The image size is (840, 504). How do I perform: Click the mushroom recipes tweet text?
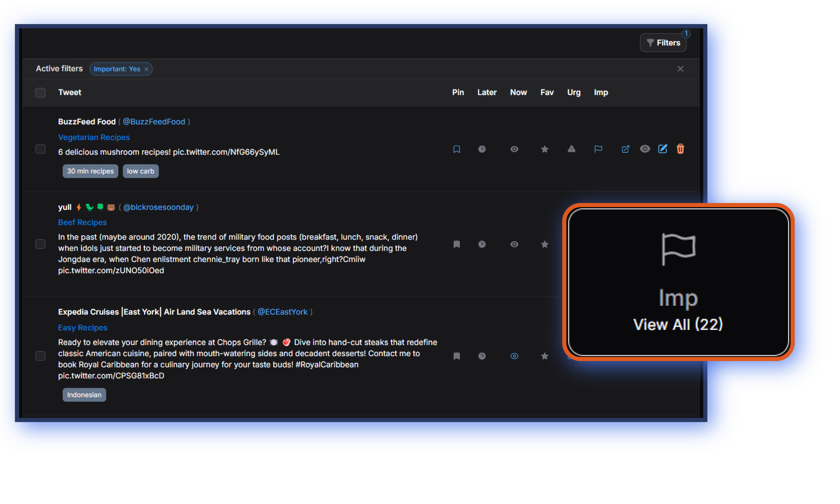pos(169,152)
